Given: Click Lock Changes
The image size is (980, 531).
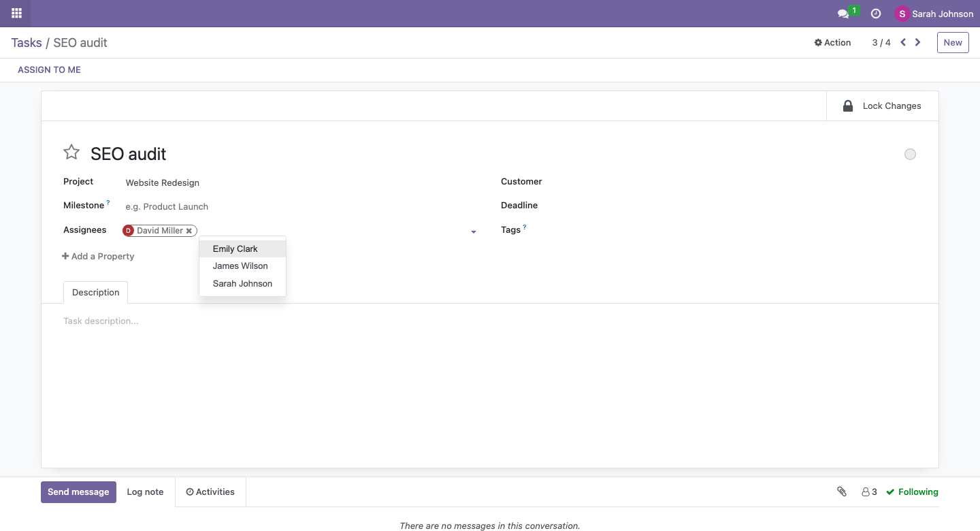Looking at the screenshot, I should click(883, 106).
